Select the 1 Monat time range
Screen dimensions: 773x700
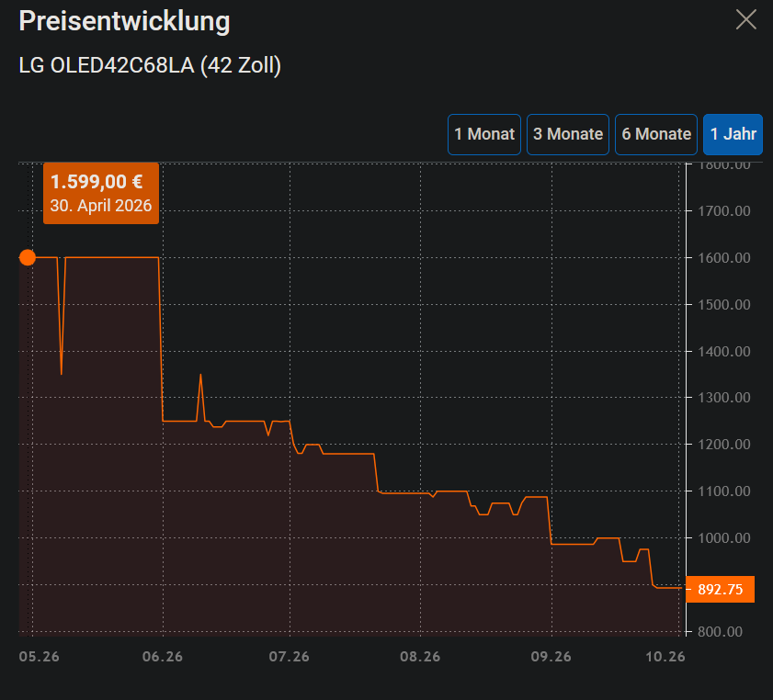click(484, 134)
